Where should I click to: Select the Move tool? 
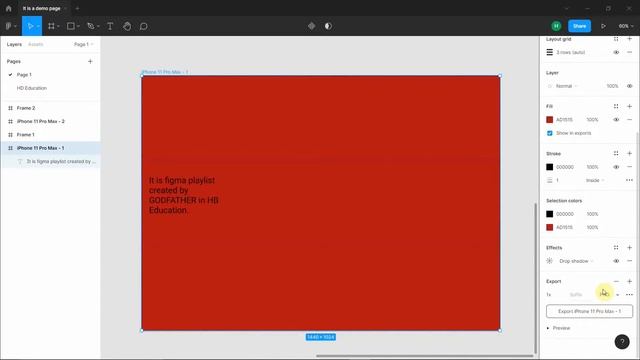coord(30,26)
